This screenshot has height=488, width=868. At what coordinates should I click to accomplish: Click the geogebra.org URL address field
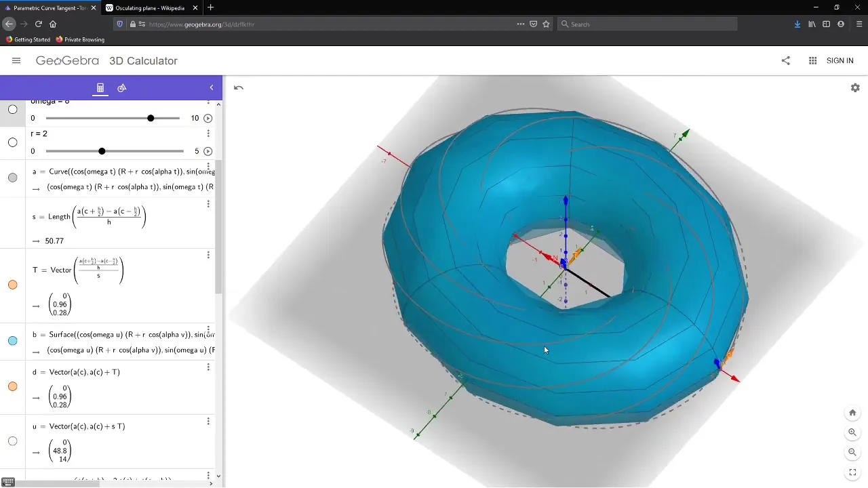[x=332, y=24]
